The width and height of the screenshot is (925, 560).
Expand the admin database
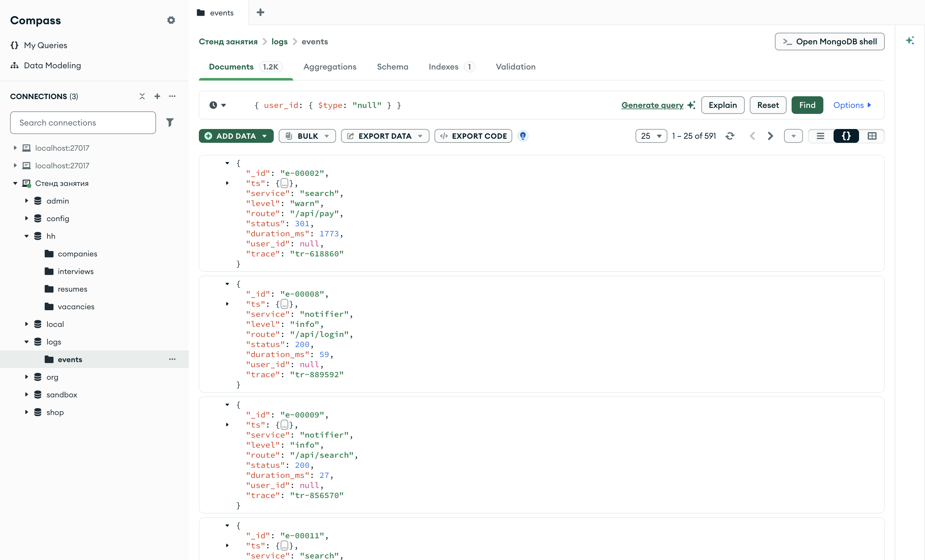(27, 201)
